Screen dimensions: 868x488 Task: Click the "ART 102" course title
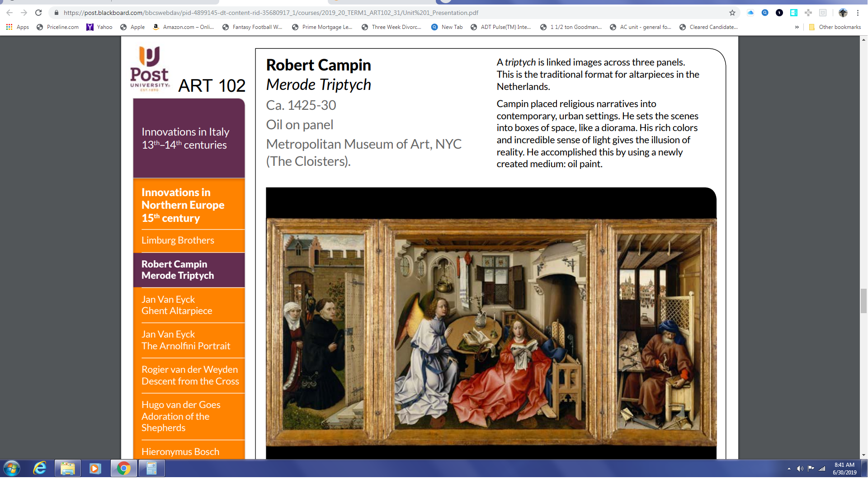click(x=212, y=86)
